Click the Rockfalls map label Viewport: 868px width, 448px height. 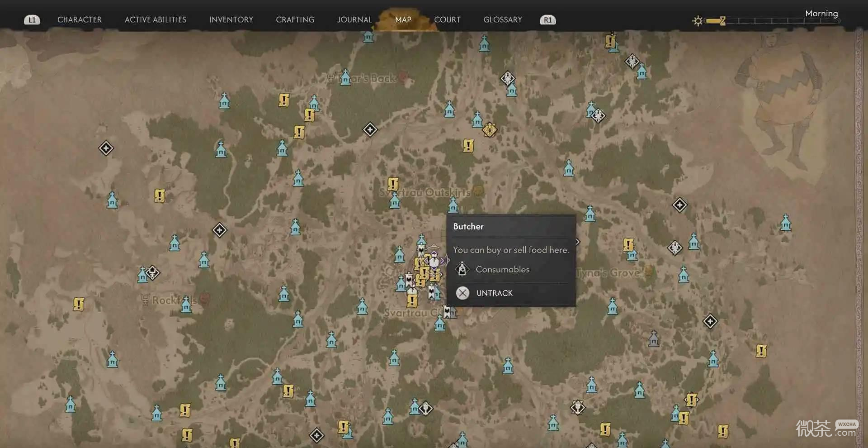tap(175, 300)
